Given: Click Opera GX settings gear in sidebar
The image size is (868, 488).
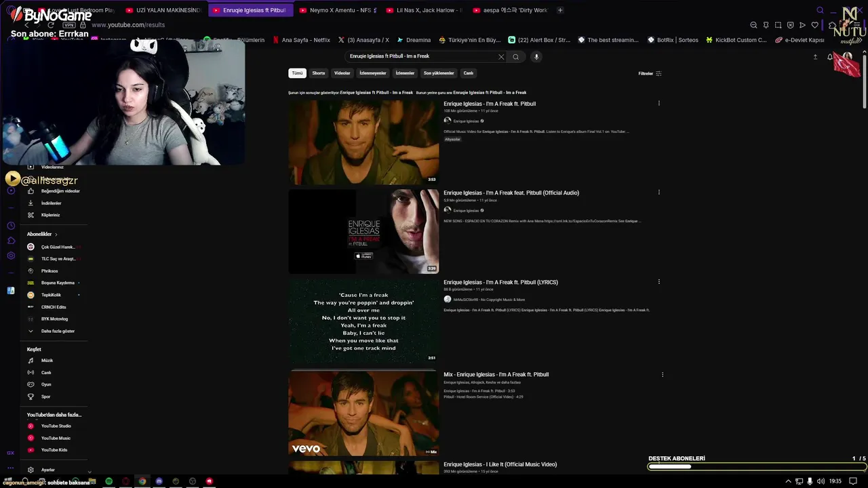Looking at the screenshot, I should [x=11, y=256].
